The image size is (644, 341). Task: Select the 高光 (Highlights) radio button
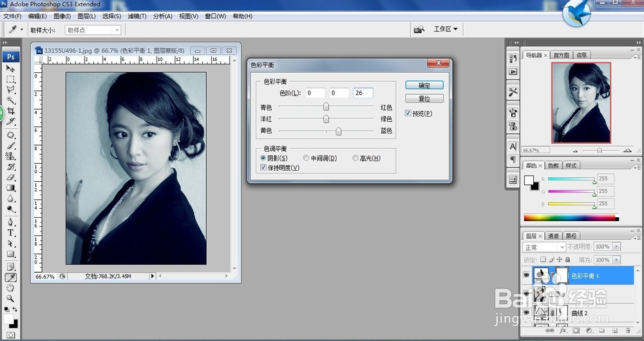pyautogui.click(x=355, y=158)
